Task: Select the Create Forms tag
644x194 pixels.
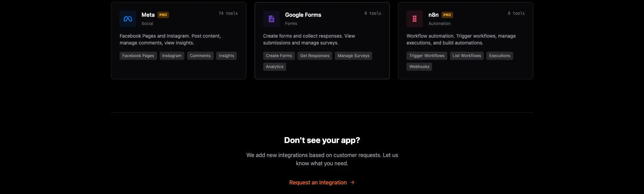Action: tap(279, 56)
